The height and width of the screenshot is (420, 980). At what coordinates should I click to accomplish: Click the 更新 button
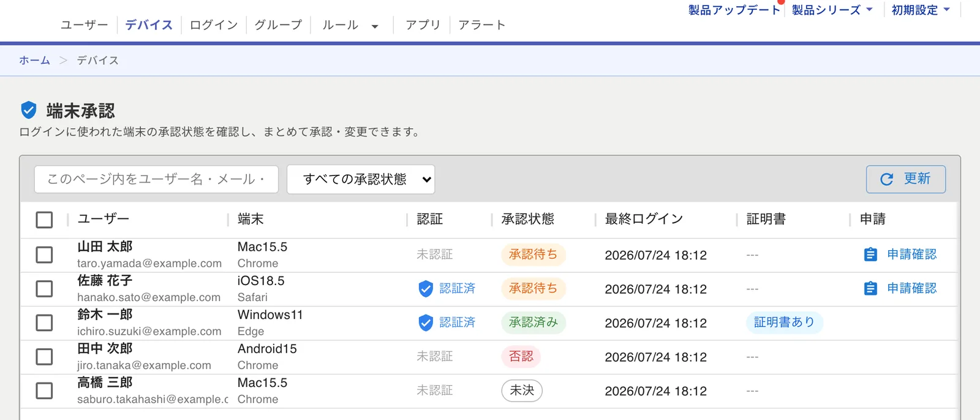[x=906, y=179]
